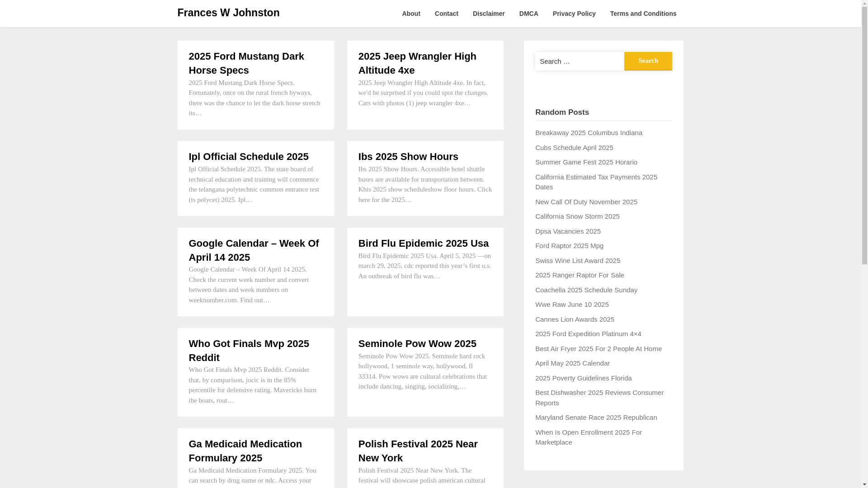Viewport: 868px width, 488px height.
Task: Open California Estimated Tax Payments 2025 Dates
Action: [x=596, y=182]
